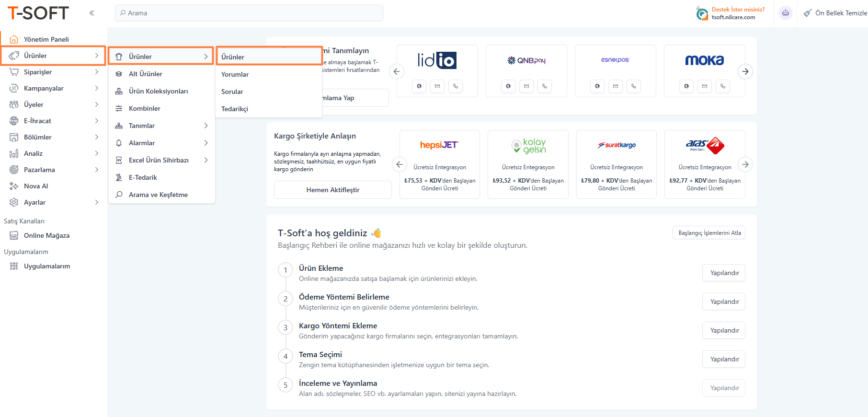The width and height of the screenshot is (868, 417).
Task: Click the robot assistant icon in header
Action: pyautogui.click(x=785, y=13)
